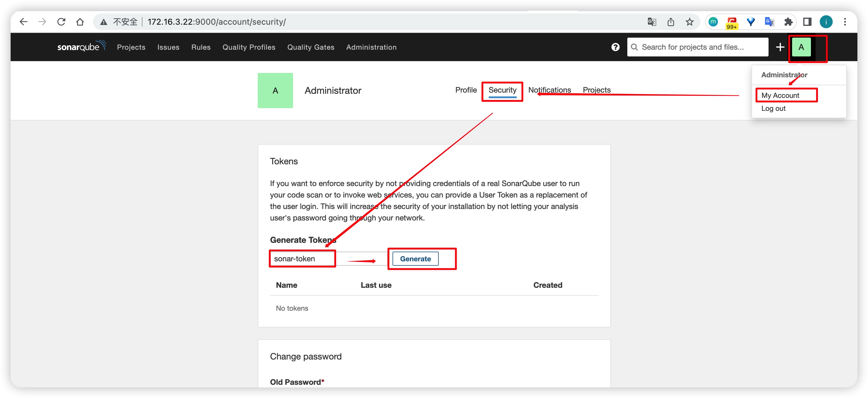Image resolution: width=868 pixels, height=398 pixels.
Task: Open the translate page icon in address bar
Action: point(652,22)
